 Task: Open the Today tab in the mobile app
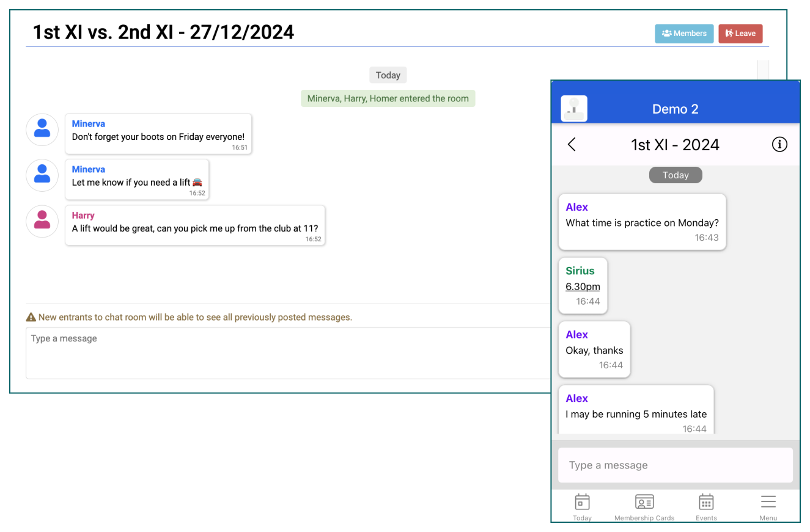(582, 508)
